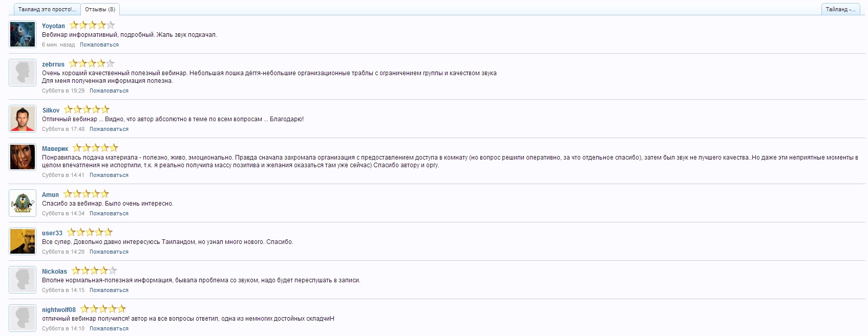
Task: Click the star rating next to Amun
Action: click(x=86, y=194)
